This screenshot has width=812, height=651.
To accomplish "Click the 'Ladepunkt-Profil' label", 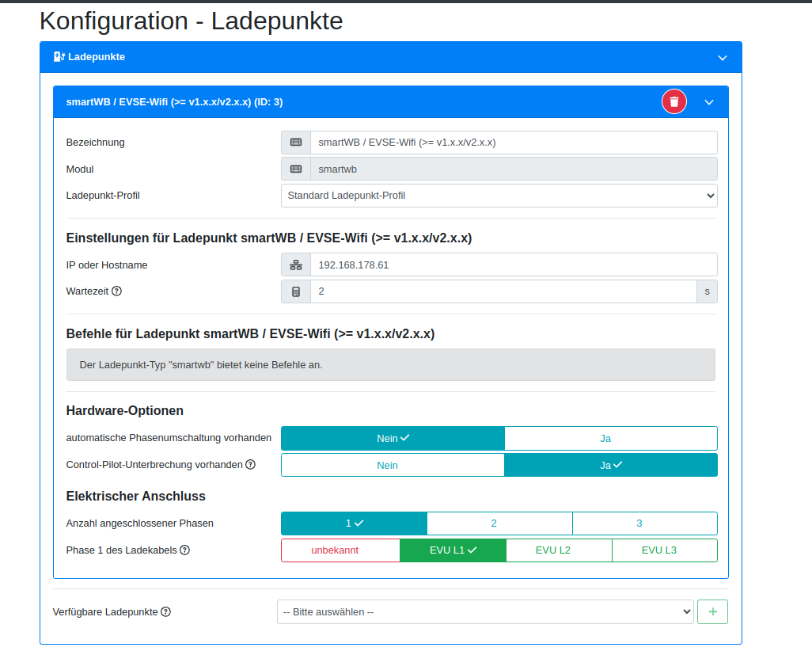I will click(103, 196).
